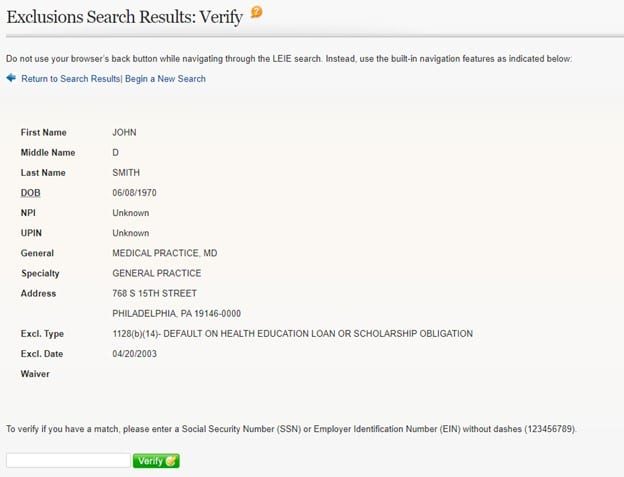Click the blue back arrow icon
The height and width of the screenshot is (477, 624).
pos(11,78)
